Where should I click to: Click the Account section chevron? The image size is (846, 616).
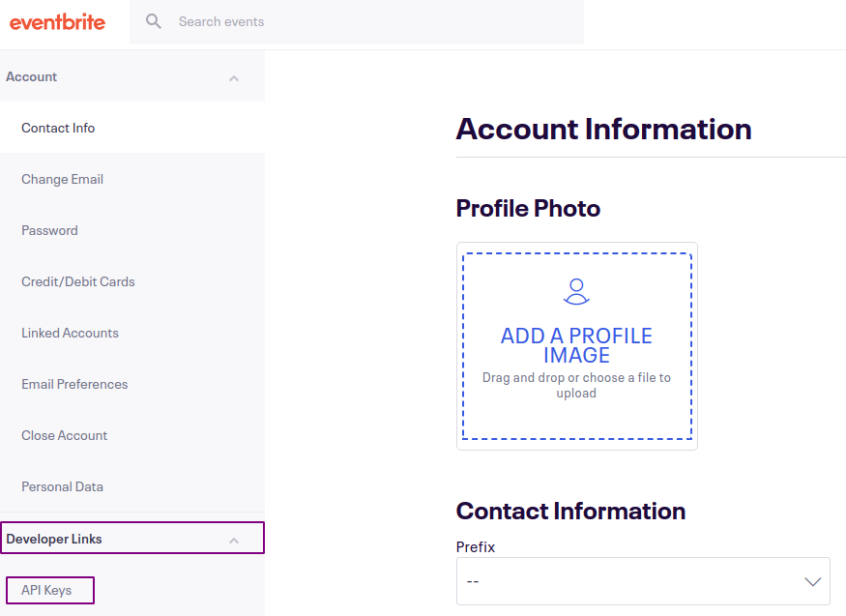coord(234,76)
